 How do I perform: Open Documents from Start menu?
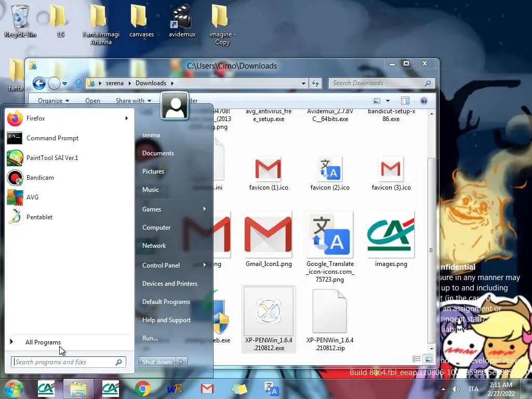158,153
